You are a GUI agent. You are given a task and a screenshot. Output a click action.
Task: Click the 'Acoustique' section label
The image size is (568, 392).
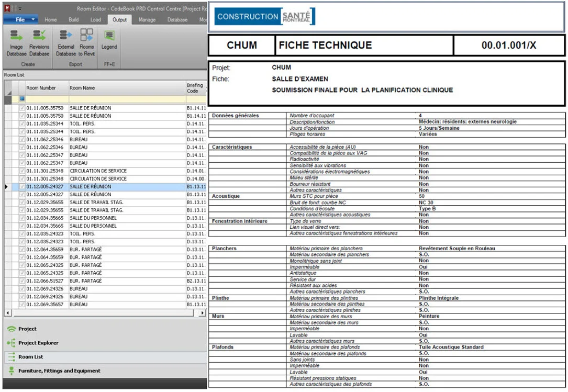tap(226, 196)
